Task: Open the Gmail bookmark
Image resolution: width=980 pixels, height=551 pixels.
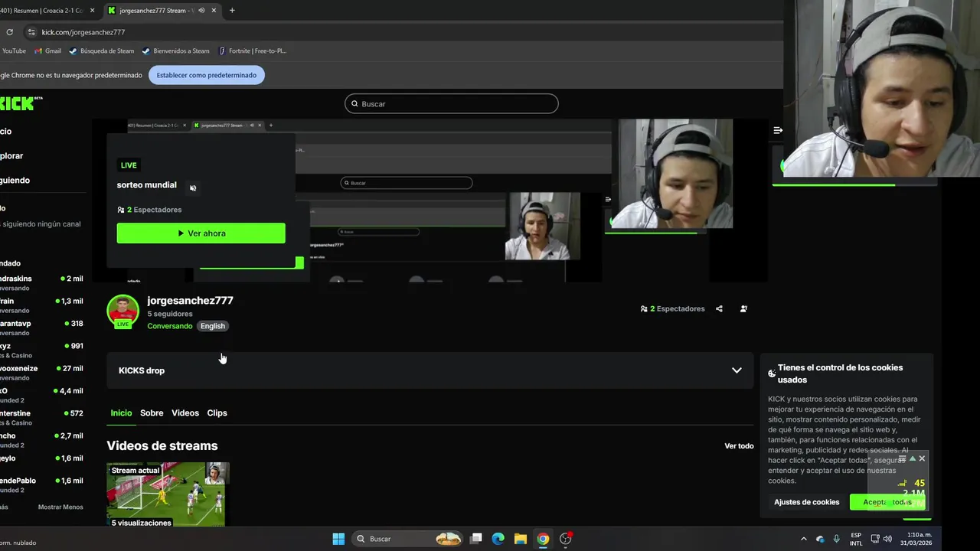Action: click(x=47, y=51)
